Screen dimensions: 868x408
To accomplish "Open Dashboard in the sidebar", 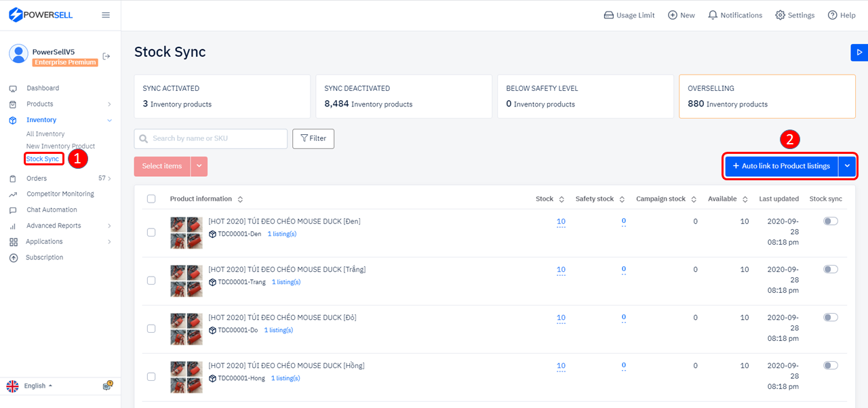I will [43, 88].
